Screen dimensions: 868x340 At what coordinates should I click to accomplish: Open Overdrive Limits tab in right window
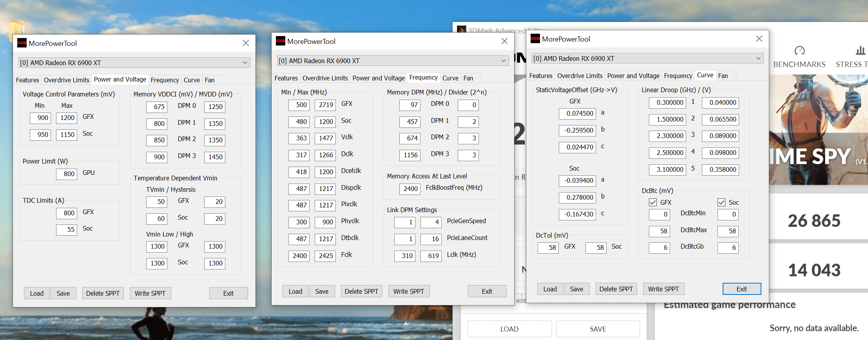(x=580, y=76)
